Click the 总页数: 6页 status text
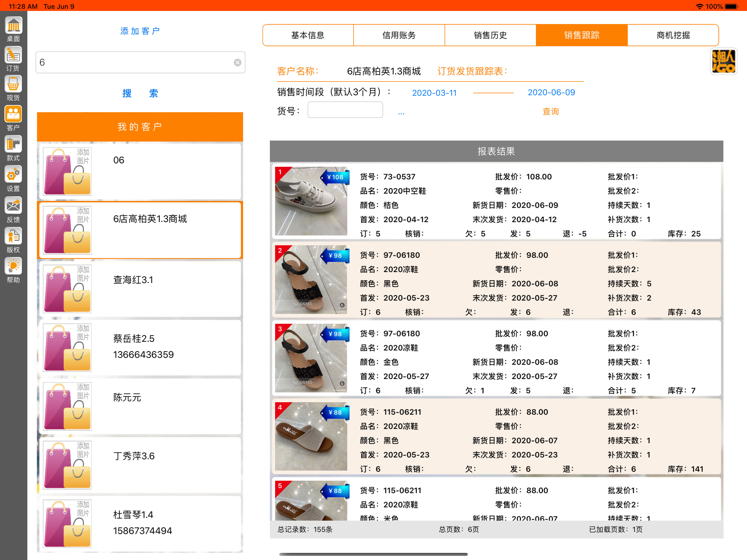Viewport: 747px width, 560px height. coord(459,529)
